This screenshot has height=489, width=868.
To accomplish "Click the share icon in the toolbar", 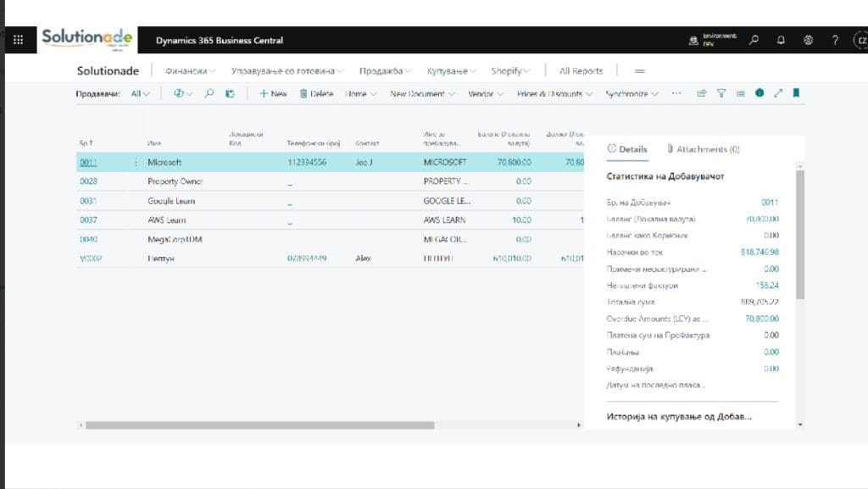I will (x=701, y=93).
